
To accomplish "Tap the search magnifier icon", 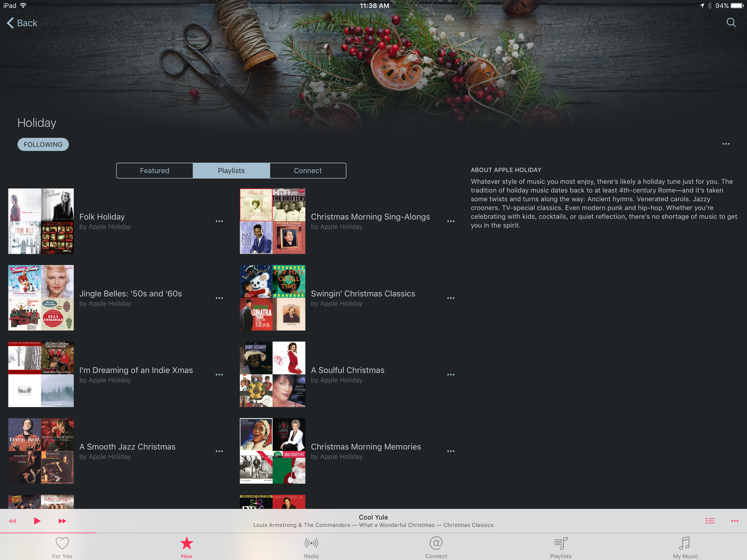I will point(731,23).
